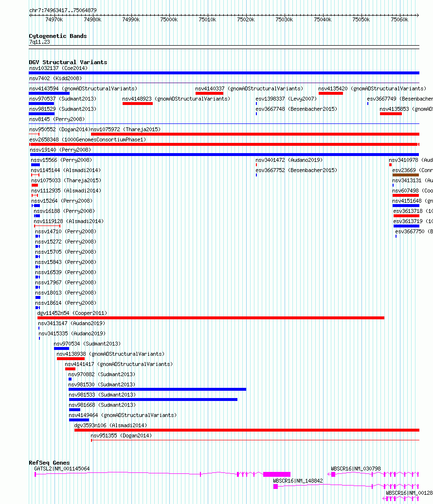Click the nssv19140 (Perry2008) label

(60, 150)
